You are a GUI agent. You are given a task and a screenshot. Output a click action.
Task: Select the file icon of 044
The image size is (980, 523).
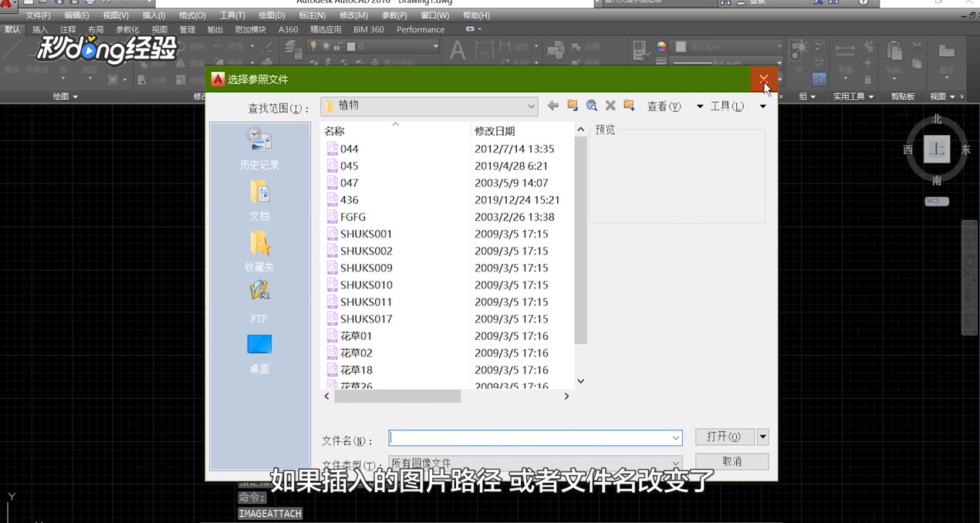click(332, 148)
